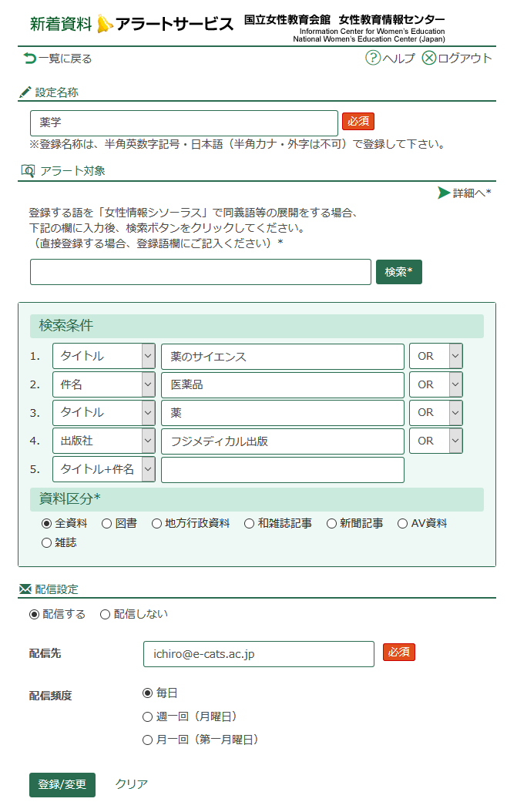
Task: Select the 新聞記事 radio button
Action: (331, 524)
